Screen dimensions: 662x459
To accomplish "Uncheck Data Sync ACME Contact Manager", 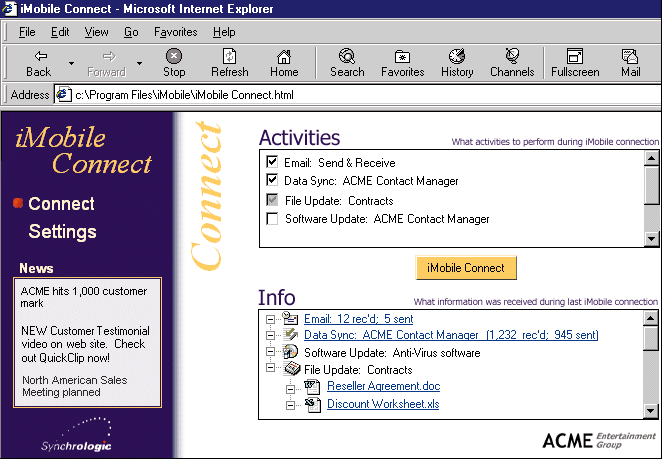I will pyautogui.click(x=272, y=180).
